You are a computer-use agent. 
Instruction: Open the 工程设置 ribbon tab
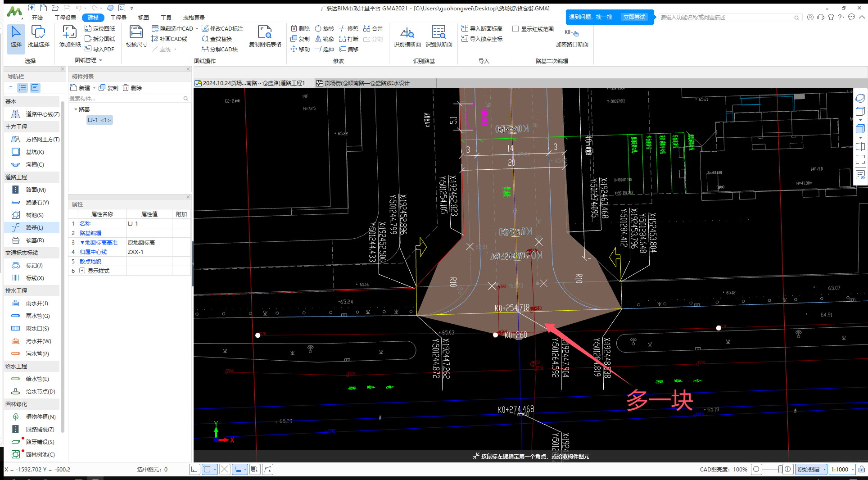65,18
